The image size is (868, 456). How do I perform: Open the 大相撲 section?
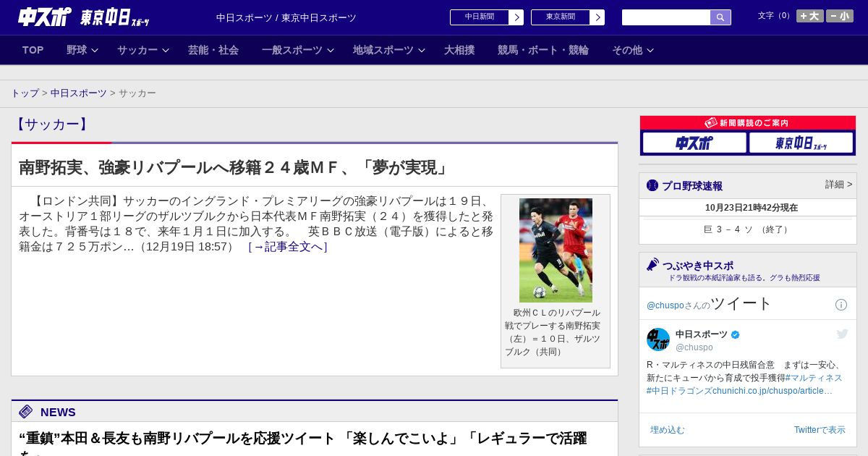459,50
